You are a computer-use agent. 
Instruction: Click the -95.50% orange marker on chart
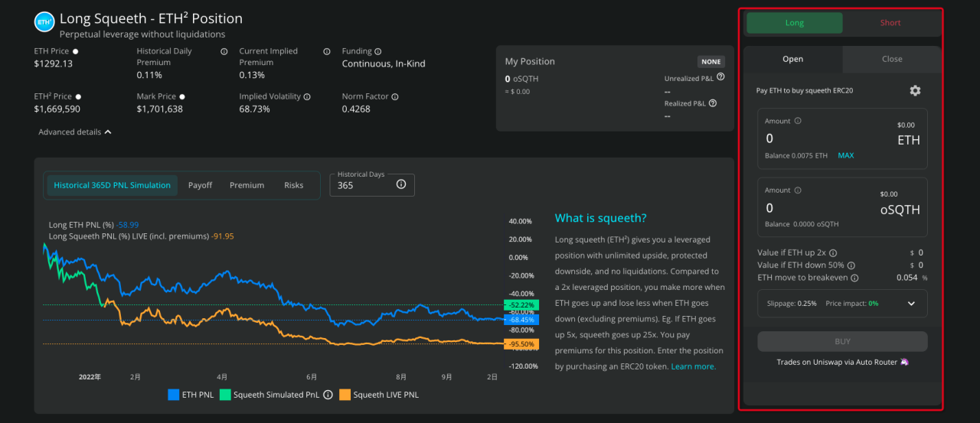pos(521,344)
